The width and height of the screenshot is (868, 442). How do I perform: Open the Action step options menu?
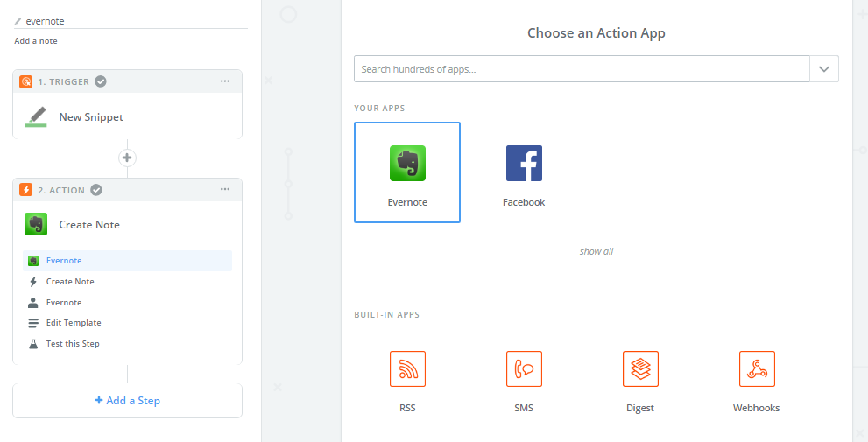225,190
